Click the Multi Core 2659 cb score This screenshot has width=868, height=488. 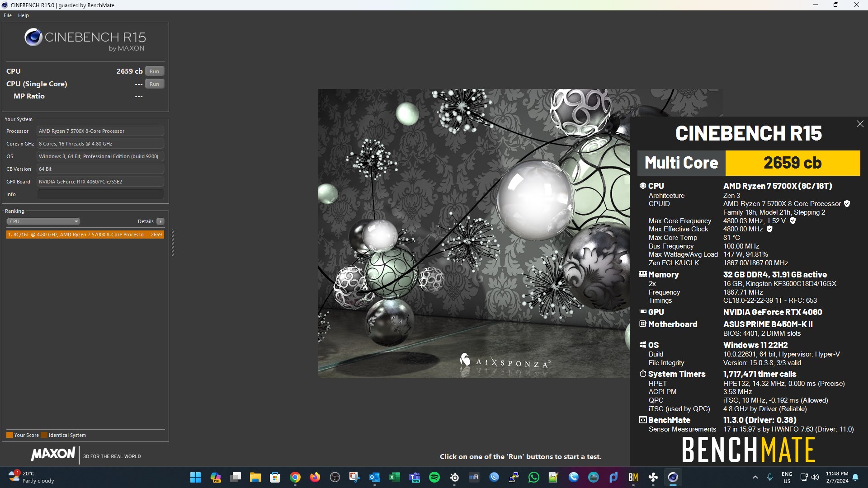pyautogui.click(x=793, y=163)
